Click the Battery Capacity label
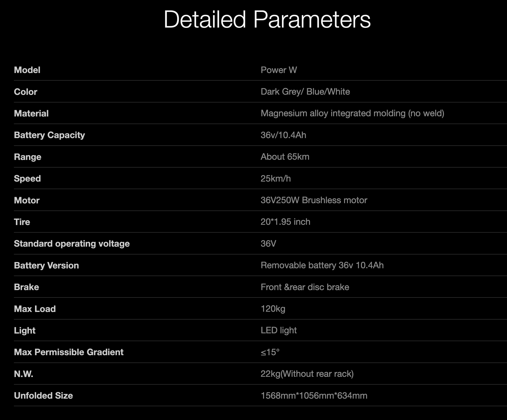507x420 pixels. click(x=49, y=135)
